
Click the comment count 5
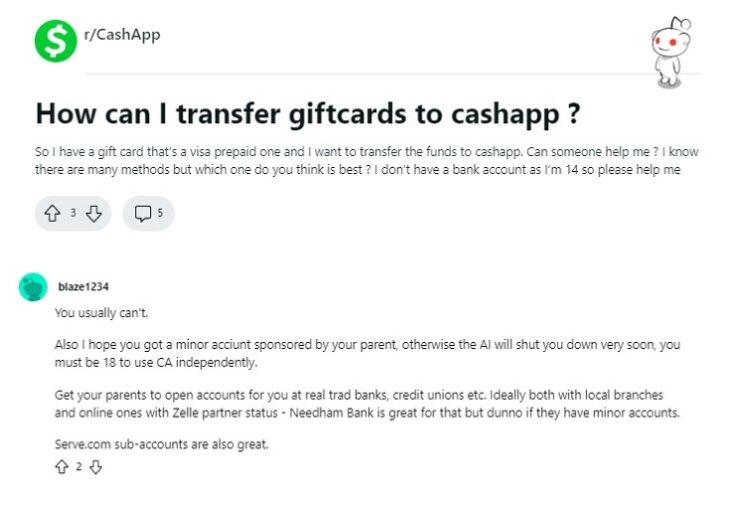coord(160,213)
